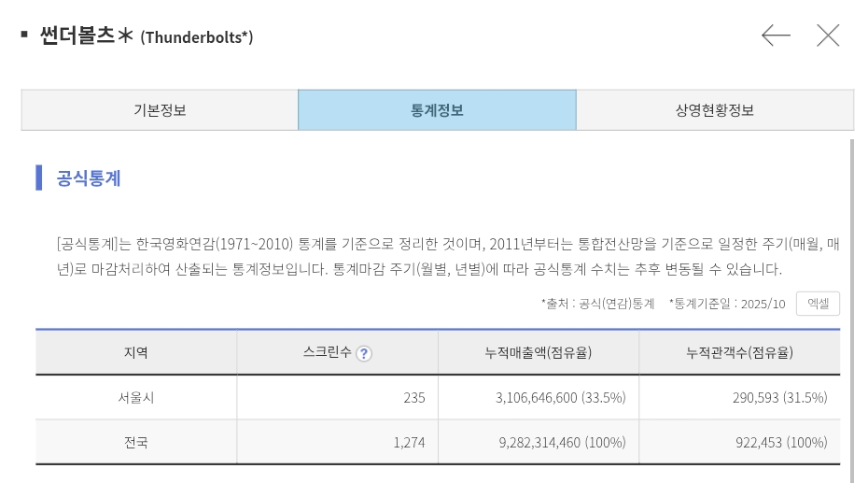The image size is (868, 483).
Task: Click the 서울시 screen count 235 cell
Action: click(x=413, y=397)
